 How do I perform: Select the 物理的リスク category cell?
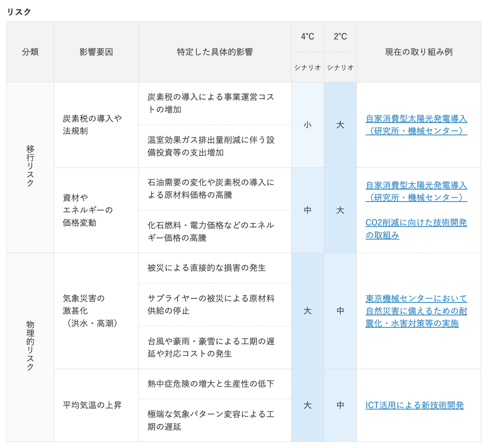[x=30, y=345]
